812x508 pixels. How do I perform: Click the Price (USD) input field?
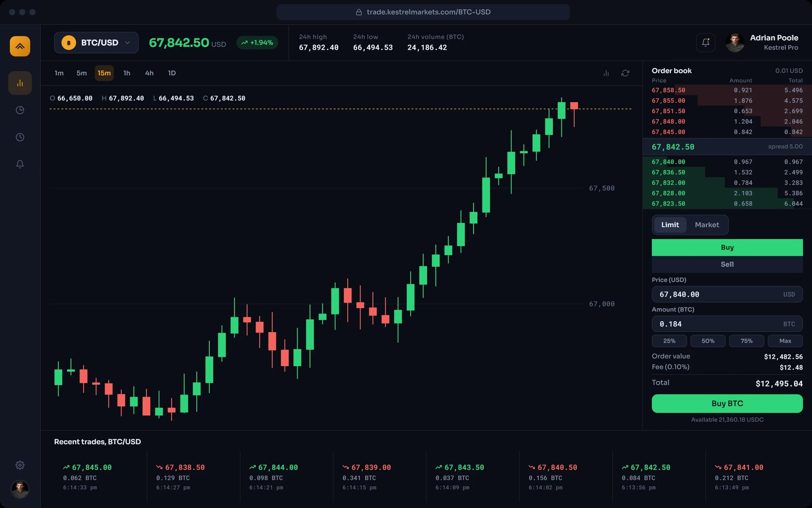click(727, 294)
